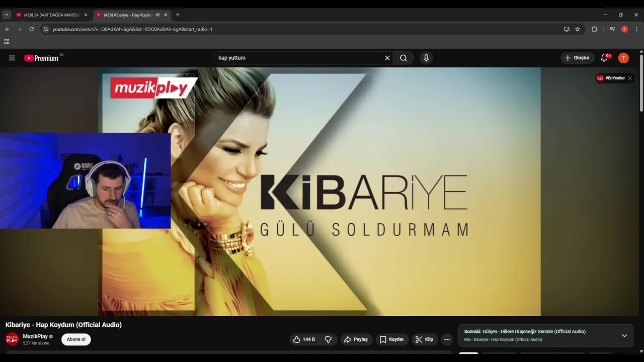The width and height of the screenshot is (644, 362).
Task: Close the Kibariye browser tab
Action: (166, 15)
